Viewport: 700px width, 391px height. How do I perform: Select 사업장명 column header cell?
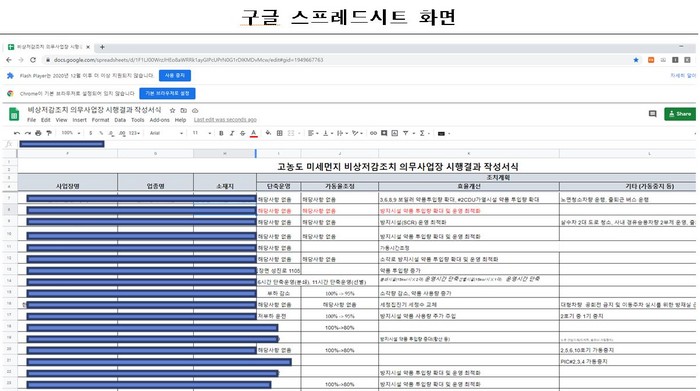67,182
